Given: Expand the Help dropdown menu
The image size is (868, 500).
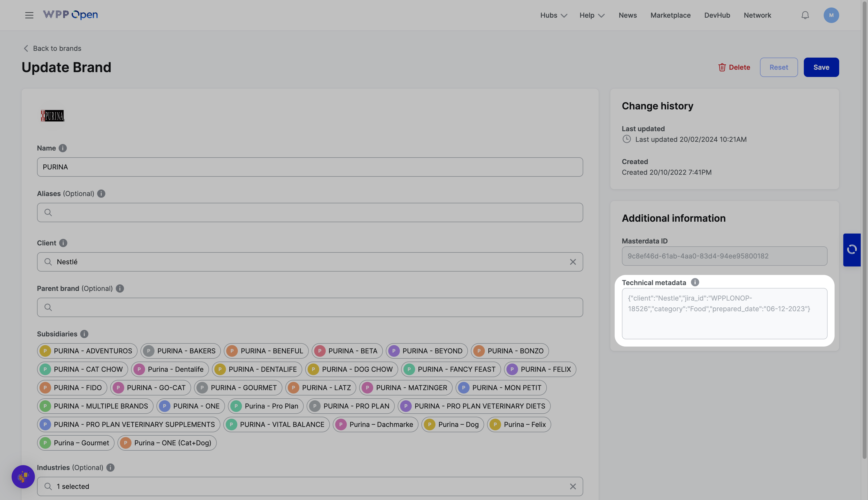Looking at the screenshot, I should point(592,15).
